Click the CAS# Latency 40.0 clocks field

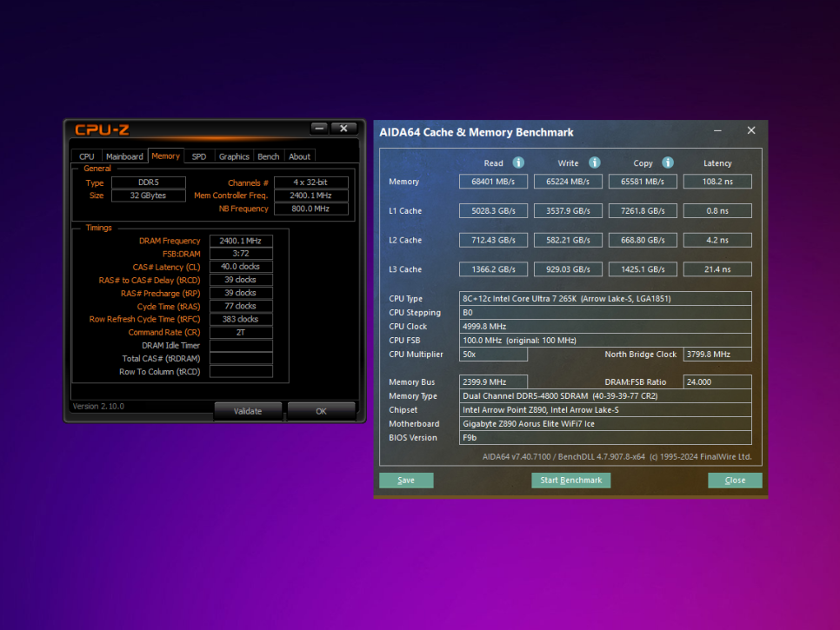point(241,267)
